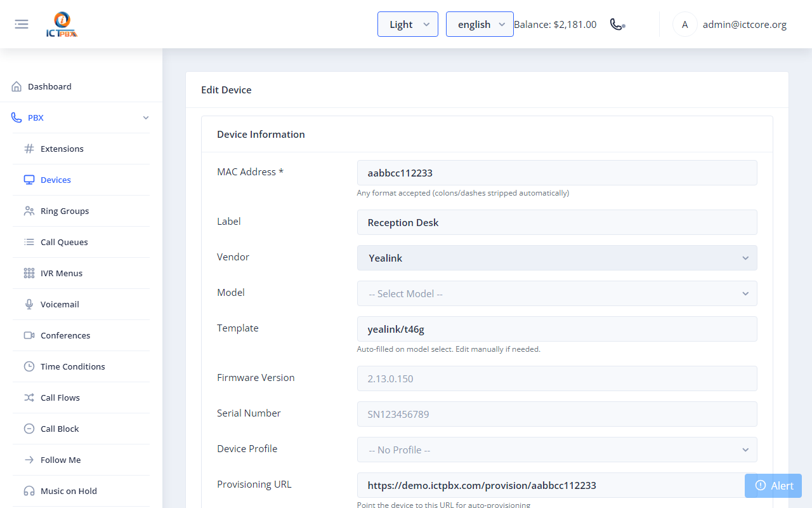The image size is (812, 508).
Task: Click the Conferences camera icon
Action: point(29,335)
